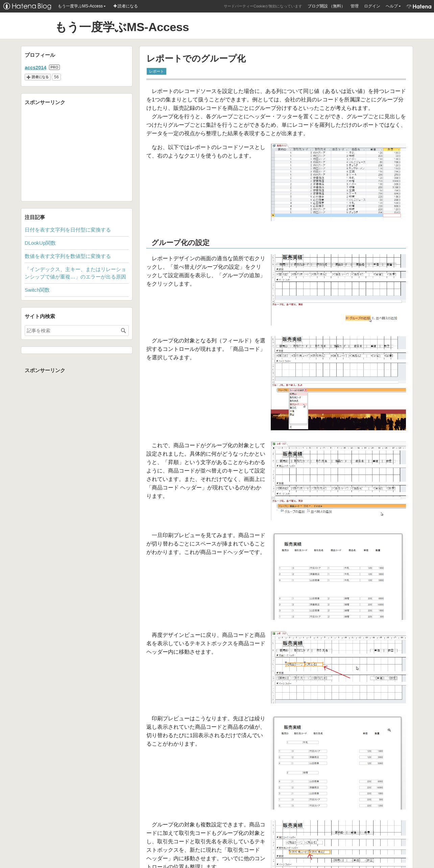Open 数値を表す文字列を数値型に変換する article
Screen dimensions: 434x868
(x=68, y=256)
